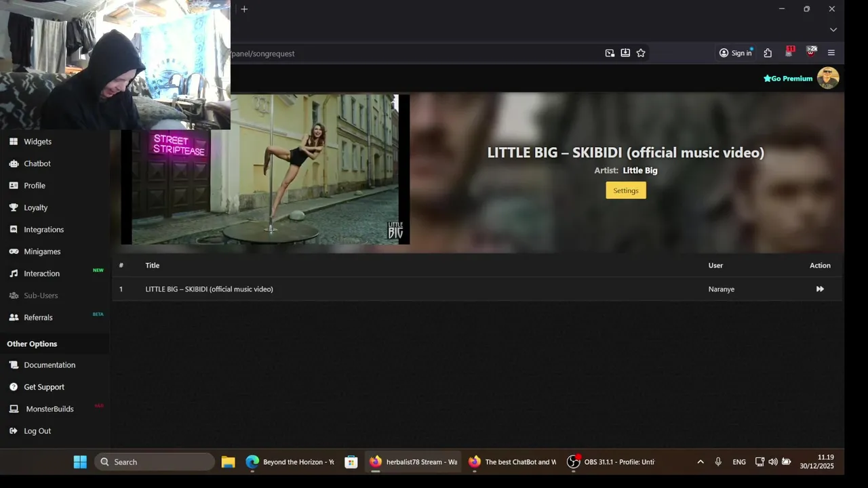Click the MonsterBuilds laptop icon
This screenshot has width=868, height=488.
(x=14, y=409)
